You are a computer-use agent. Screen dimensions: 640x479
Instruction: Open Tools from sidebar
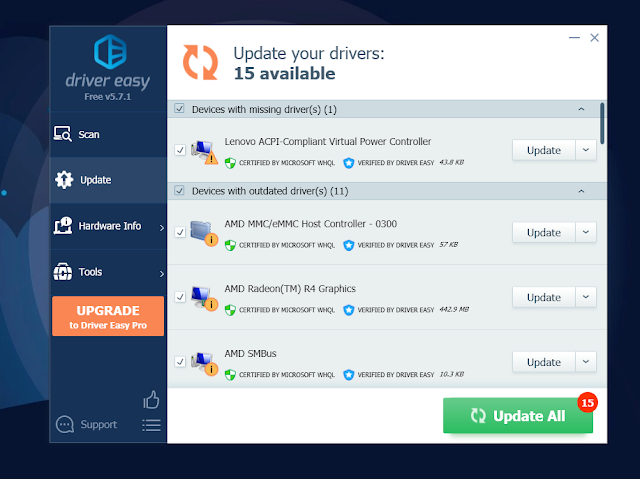tap(108, 272)
